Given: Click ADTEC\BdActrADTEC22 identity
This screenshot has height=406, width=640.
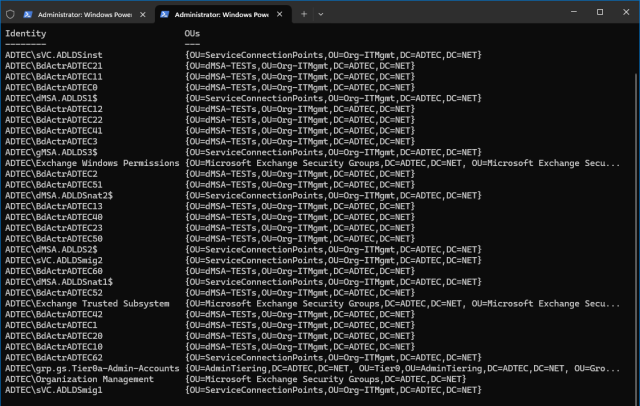Looking at the screenshot, I should click(x=53, y=120).
